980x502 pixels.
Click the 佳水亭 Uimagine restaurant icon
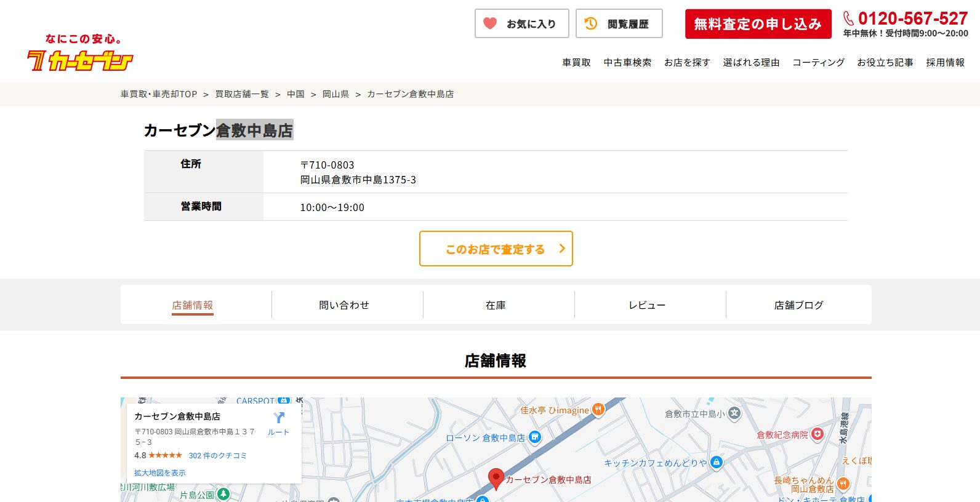tap(598, 410)
